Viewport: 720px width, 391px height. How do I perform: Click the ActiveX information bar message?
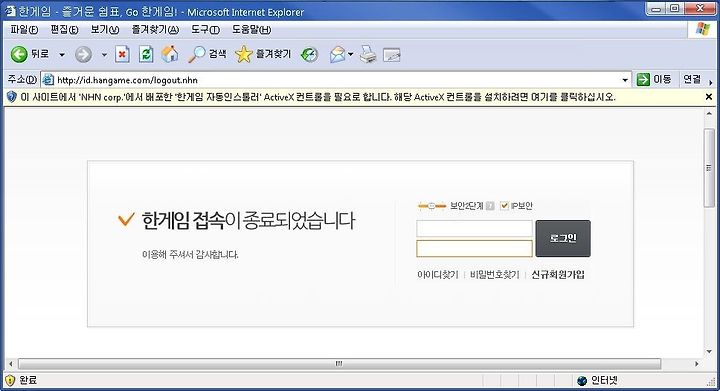pos(318,97)
